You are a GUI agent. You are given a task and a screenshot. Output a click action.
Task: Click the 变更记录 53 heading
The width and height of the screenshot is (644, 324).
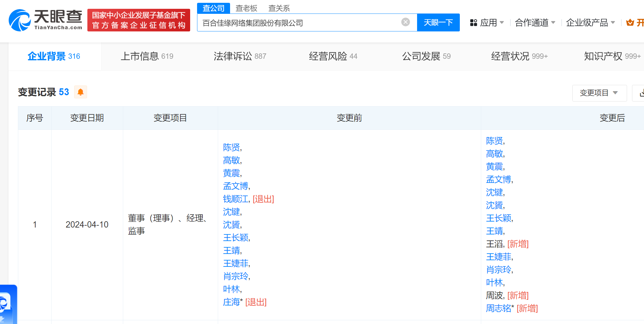pos(43,92)
